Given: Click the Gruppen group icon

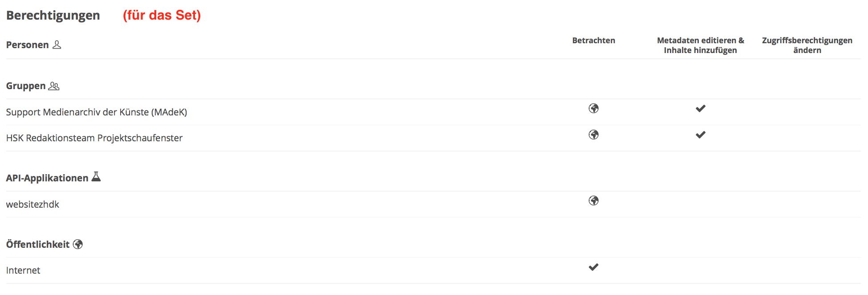Looking at the screenshot, I should 54,86.
